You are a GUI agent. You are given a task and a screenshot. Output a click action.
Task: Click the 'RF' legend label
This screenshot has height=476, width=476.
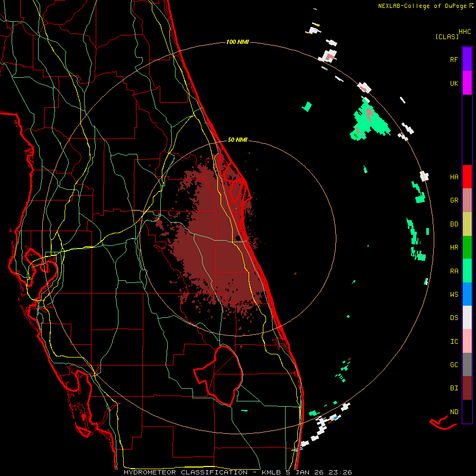pos(454,59)
